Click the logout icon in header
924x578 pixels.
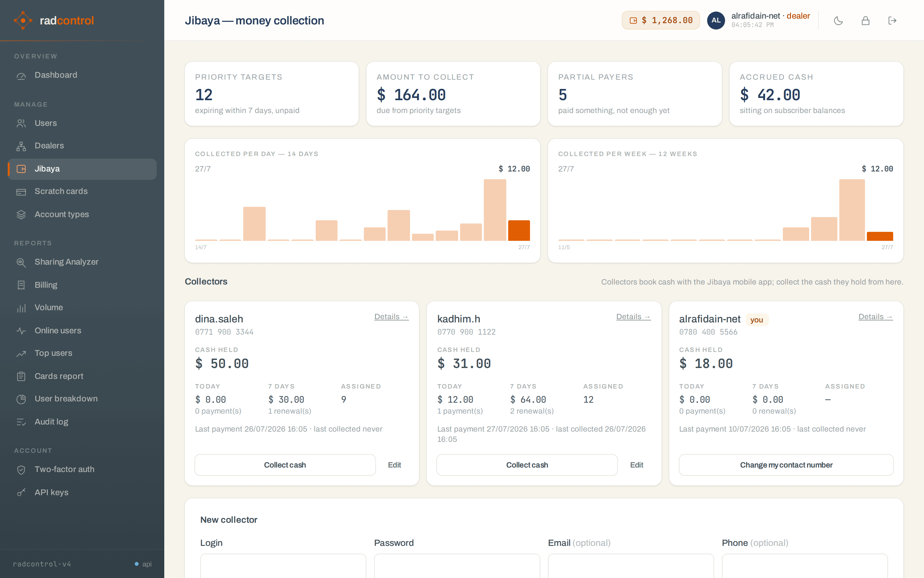(892, 21)
